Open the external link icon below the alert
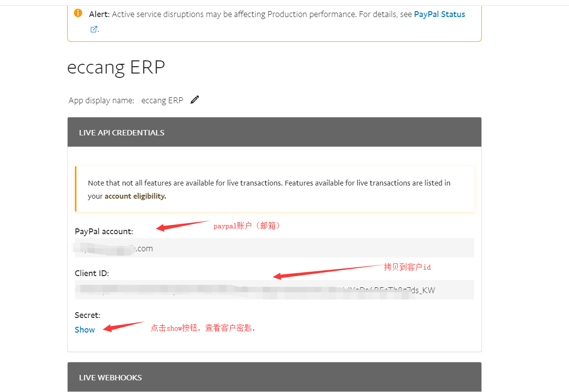Viewport: 569px width, 392px height. (93, 29)
